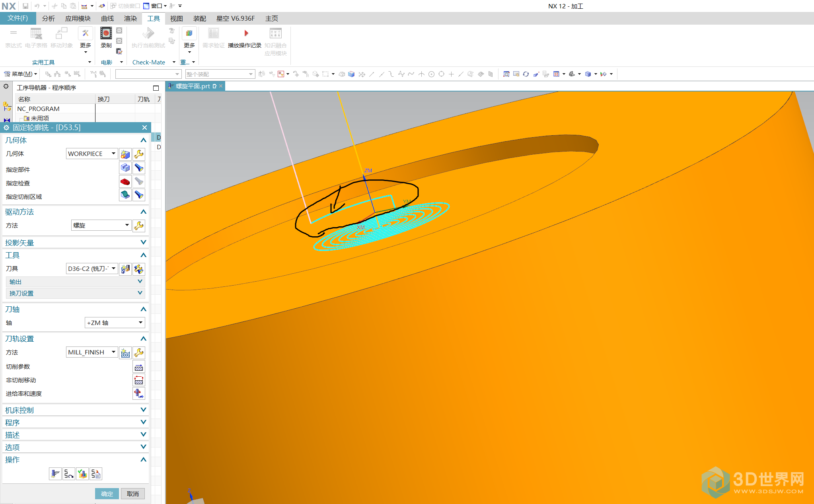Switch to 星空 V6.936F tab
The height and width of the screenshot is (504, 814).
[236, 19]
